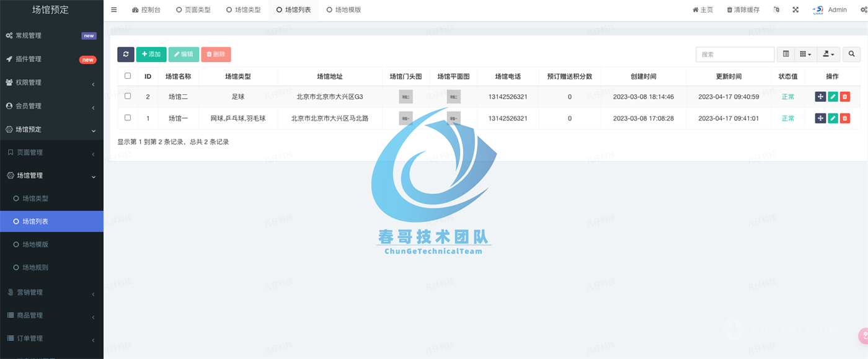Sort by the 更新时间 column header
Image resolution: width=868 pixels, height=359 pixels.
click(x=728, y=76)
